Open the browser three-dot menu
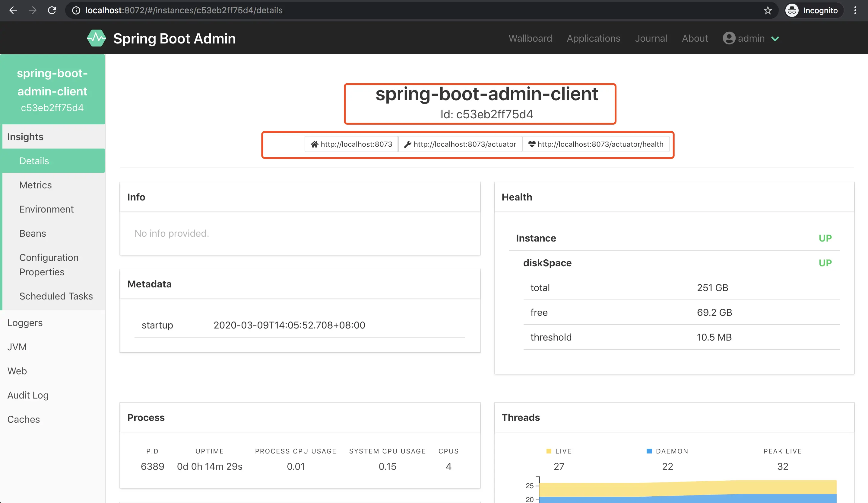Image resolution: width=868 pixels, height=503 pixels. coord(855,10)
